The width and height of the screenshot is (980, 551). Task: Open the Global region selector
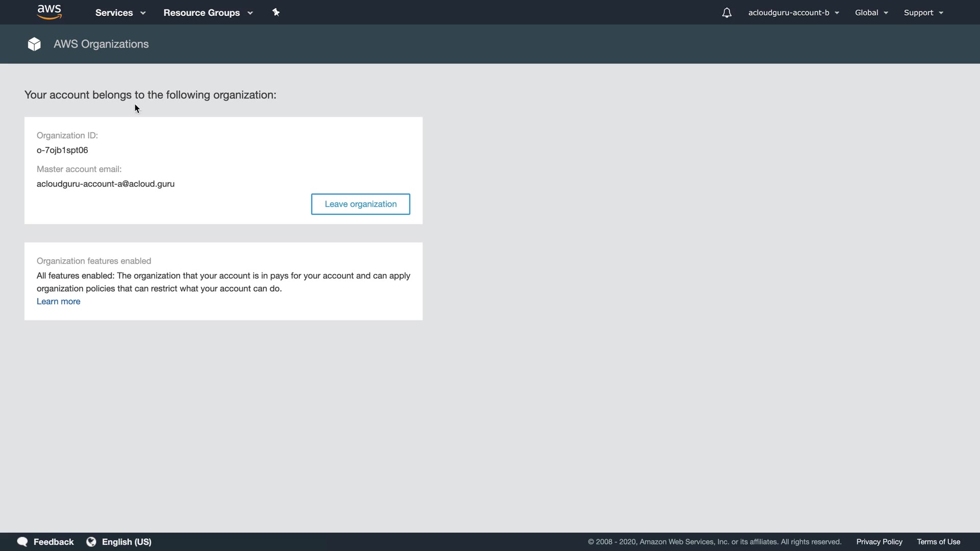(x=871, y=13)
